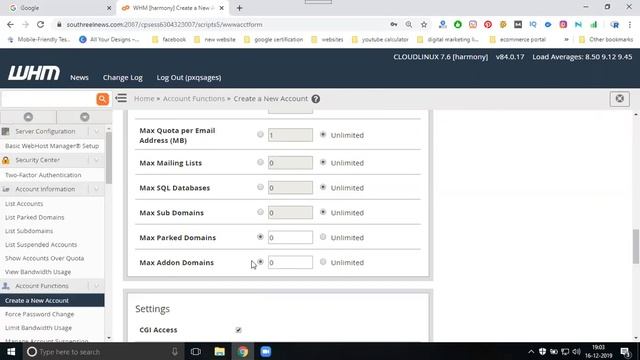Screen dimensions: 640x360
Task: Click the Chrome taskbar icon
Action: click(x=243, y=351)
